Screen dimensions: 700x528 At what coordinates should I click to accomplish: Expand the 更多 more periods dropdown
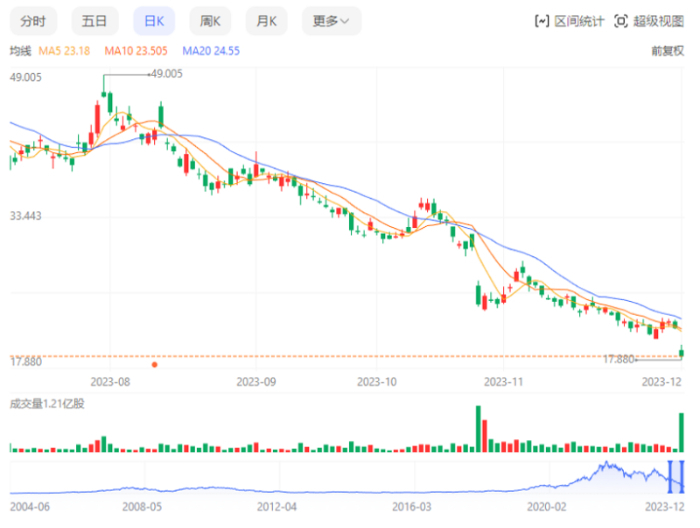[331, 20]
